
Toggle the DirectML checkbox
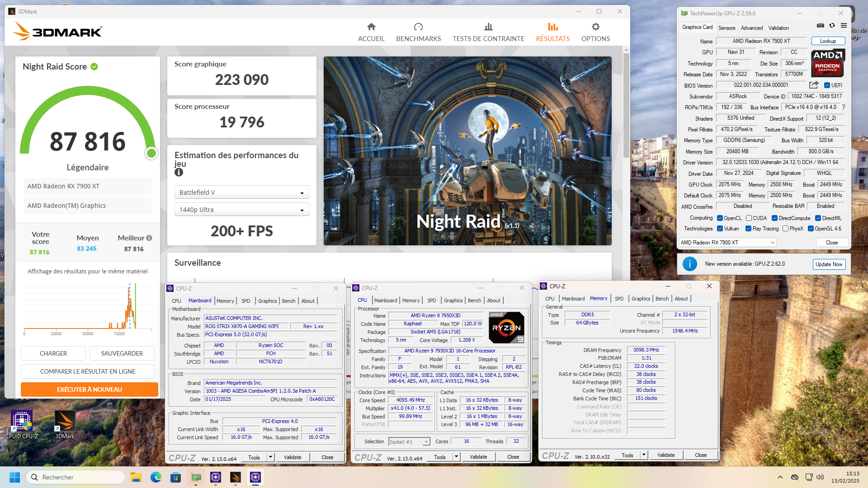point(818,218)
